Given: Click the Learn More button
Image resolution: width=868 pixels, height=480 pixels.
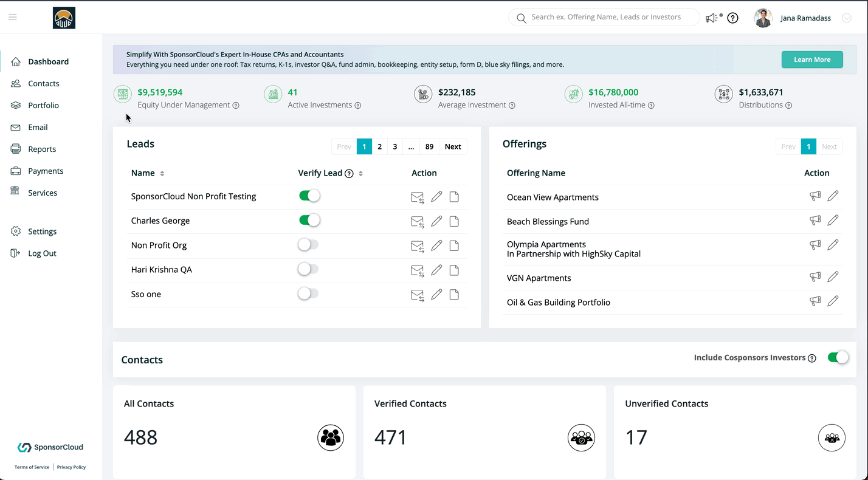Looking at the screenshot, I should tap(811, 60).
